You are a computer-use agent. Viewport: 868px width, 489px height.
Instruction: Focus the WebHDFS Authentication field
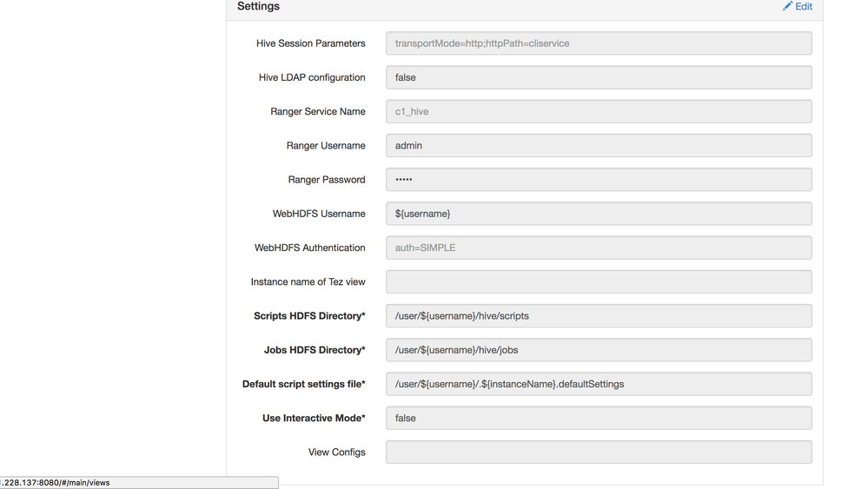pyautogui.click(x=599, y=248)
